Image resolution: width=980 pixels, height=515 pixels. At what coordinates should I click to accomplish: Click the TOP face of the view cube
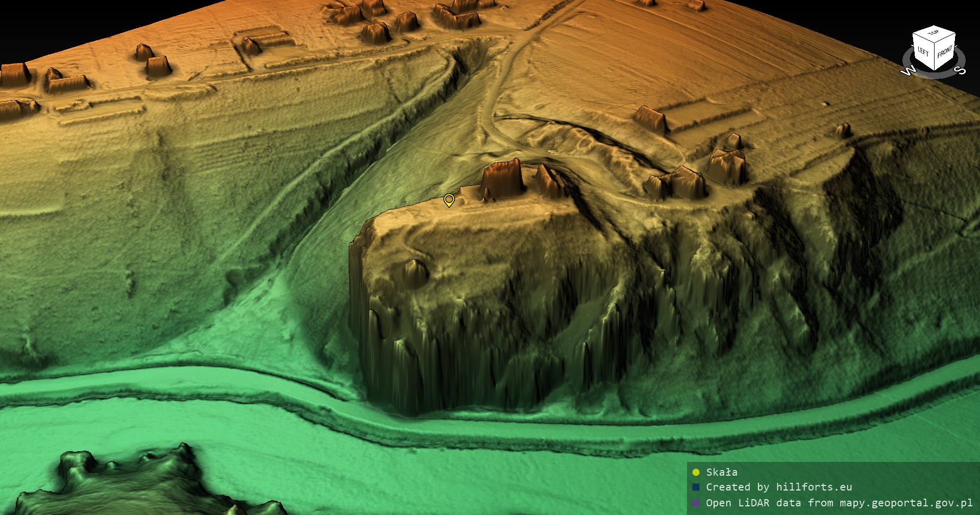pyautogui.click(x=934, y=34)
